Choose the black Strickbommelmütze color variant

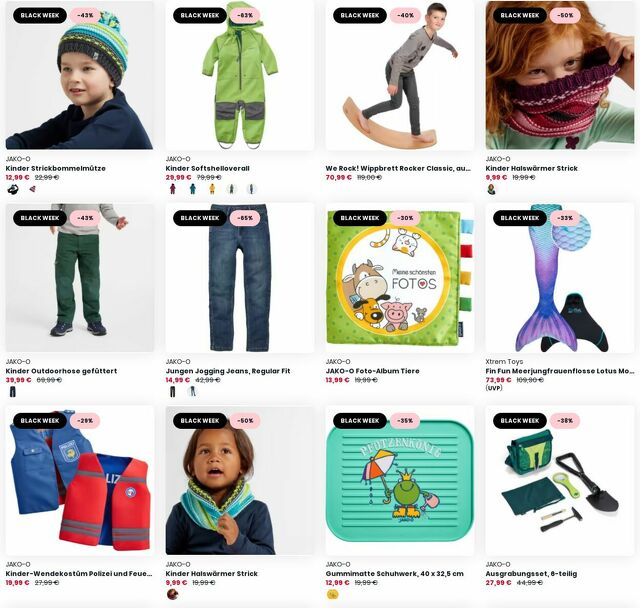click(13, 189)
